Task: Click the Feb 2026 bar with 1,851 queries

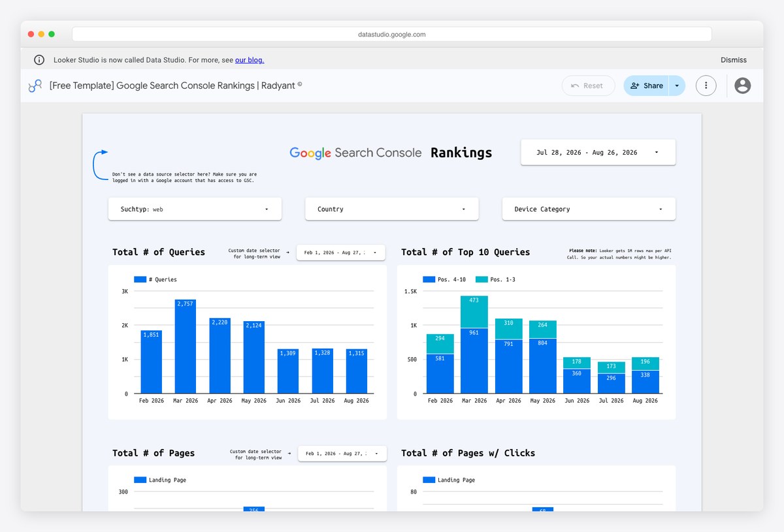Action: point(151,362)
